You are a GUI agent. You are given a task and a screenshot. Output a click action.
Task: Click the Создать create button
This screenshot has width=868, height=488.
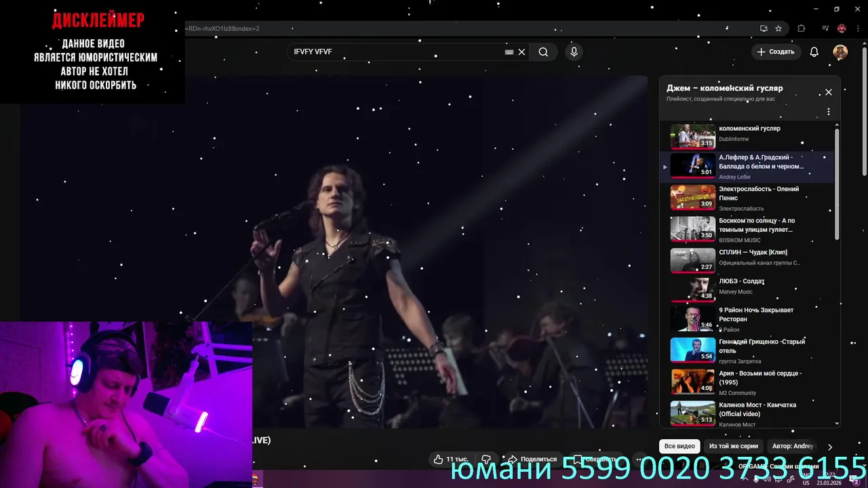click(776, 52)
